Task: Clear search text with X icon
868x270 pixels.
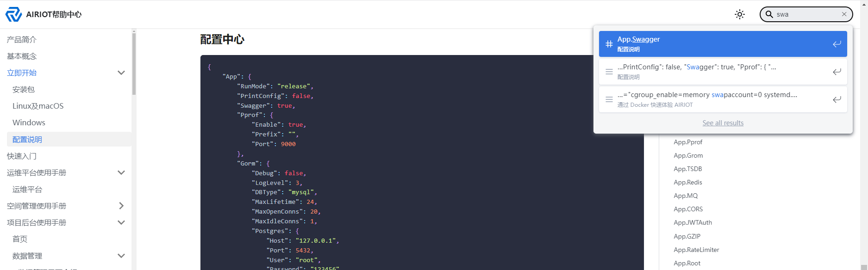Action: 844,14
